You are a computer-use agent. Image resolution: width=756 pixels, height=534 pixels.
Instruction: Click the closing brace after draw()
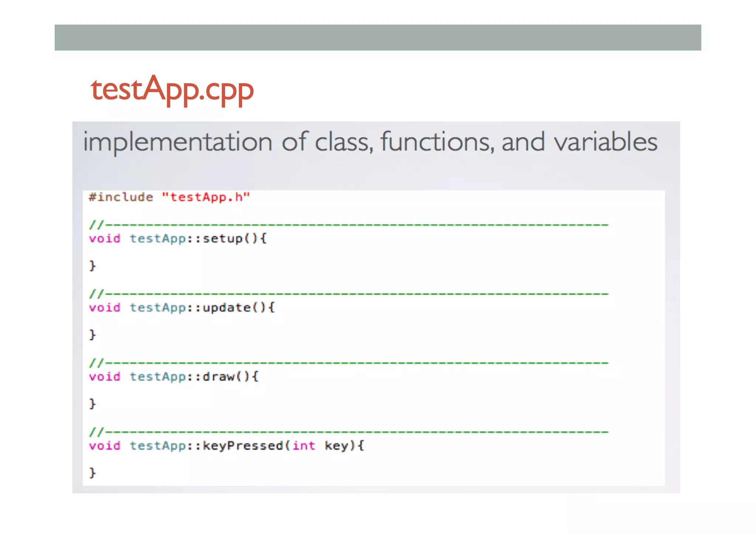92,404
